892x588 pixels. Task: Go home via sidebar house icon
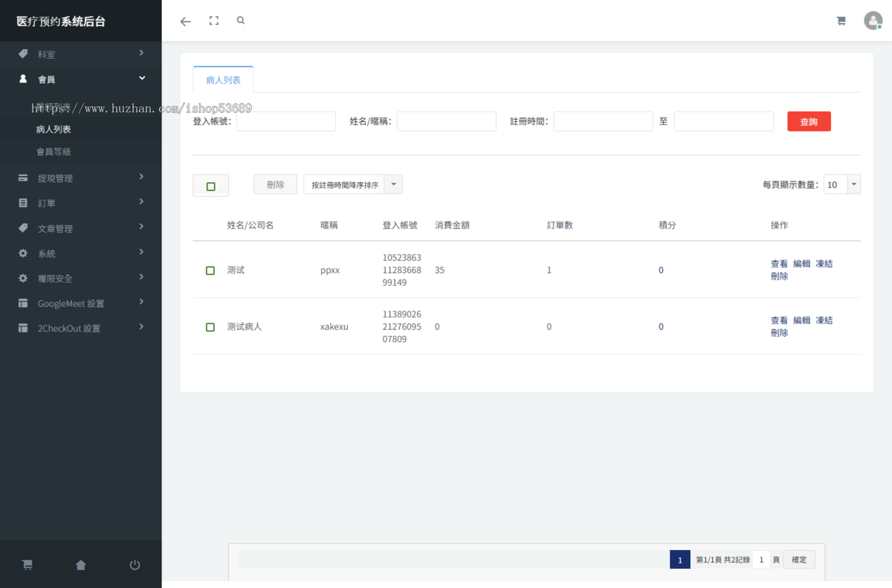coord(81,565)
